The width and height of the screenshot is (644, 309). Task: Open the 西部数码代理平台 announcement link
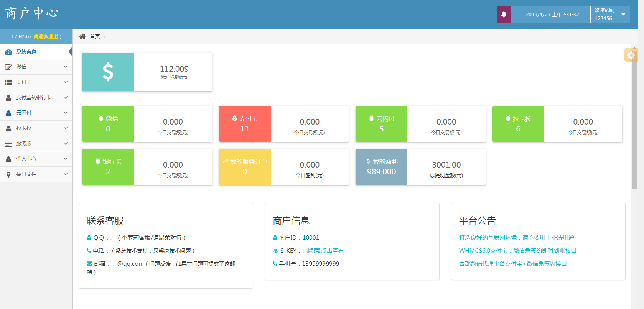tap(512, 264)
